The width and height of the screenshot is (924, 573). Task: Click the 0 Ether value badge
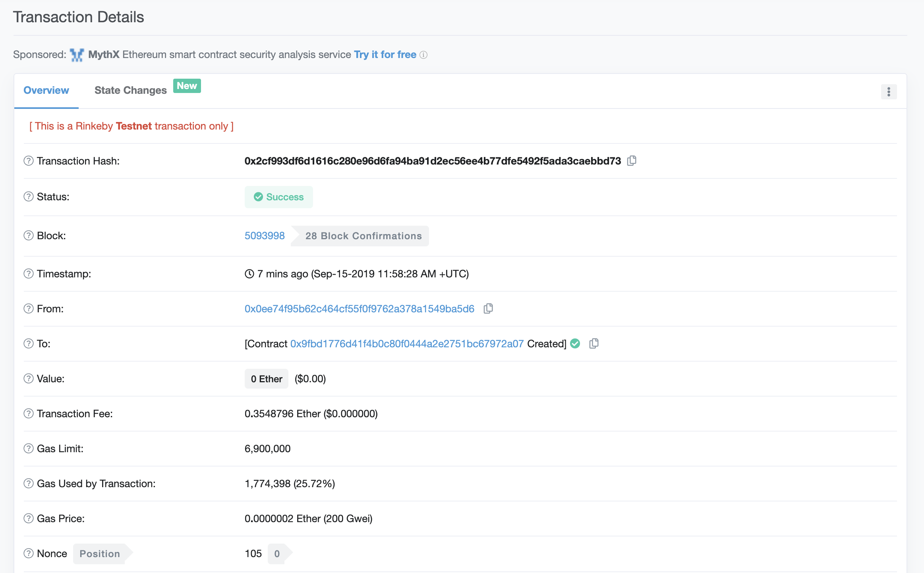(x=266, y=379)
